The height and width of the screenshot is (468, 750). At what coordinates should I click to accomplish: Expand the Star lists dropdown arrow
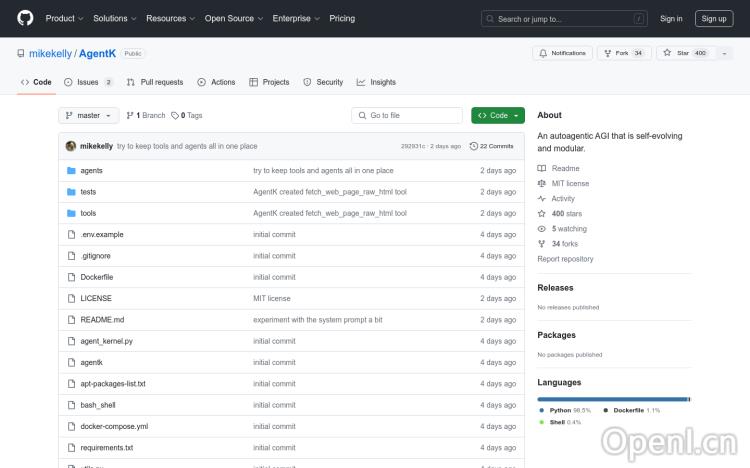(x=724, y=53)
